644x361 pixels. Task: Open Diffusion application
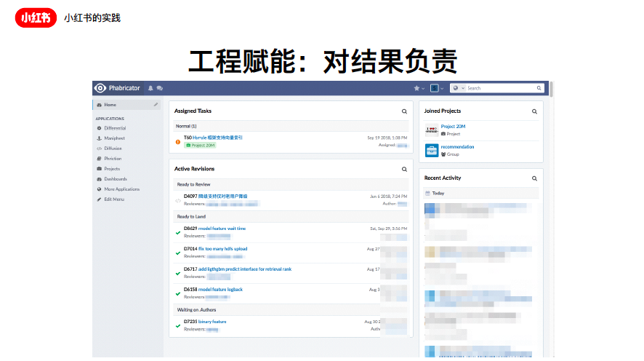pos(113,148)
